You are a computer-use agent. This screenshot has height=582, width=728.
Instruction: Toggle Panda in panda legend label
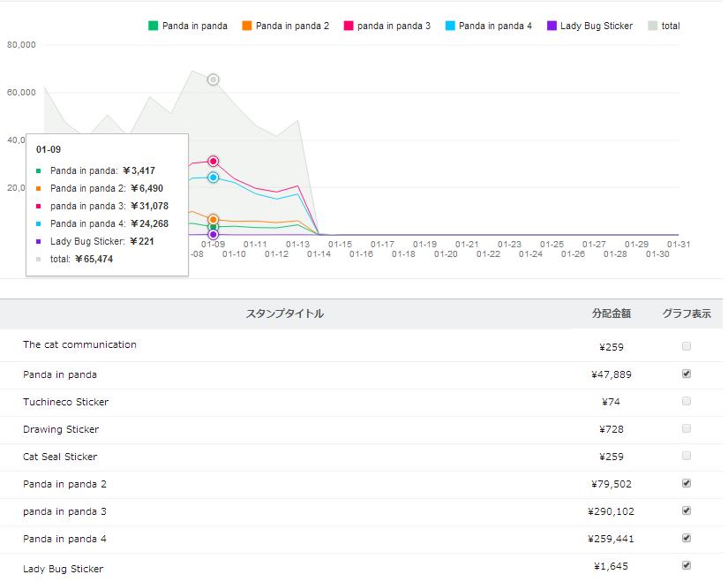tap(194, 26)
